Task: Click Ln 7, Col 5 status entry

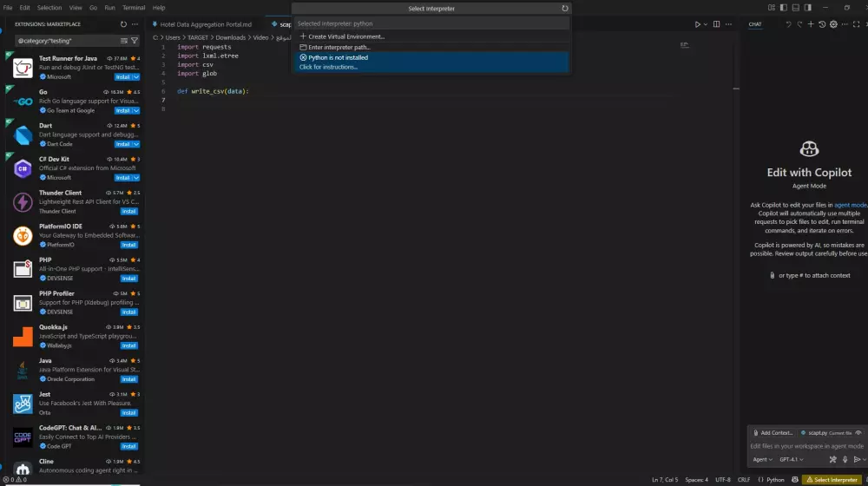Action: 665,480
